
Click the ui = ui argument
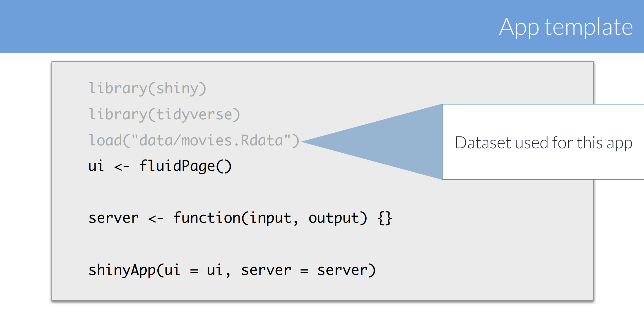(x=194, y=270)
